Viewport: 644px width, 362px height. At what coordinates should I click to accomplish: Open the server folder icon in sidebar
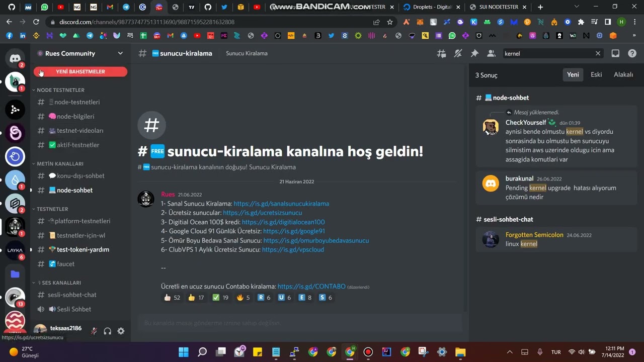(x=15, y=274)
